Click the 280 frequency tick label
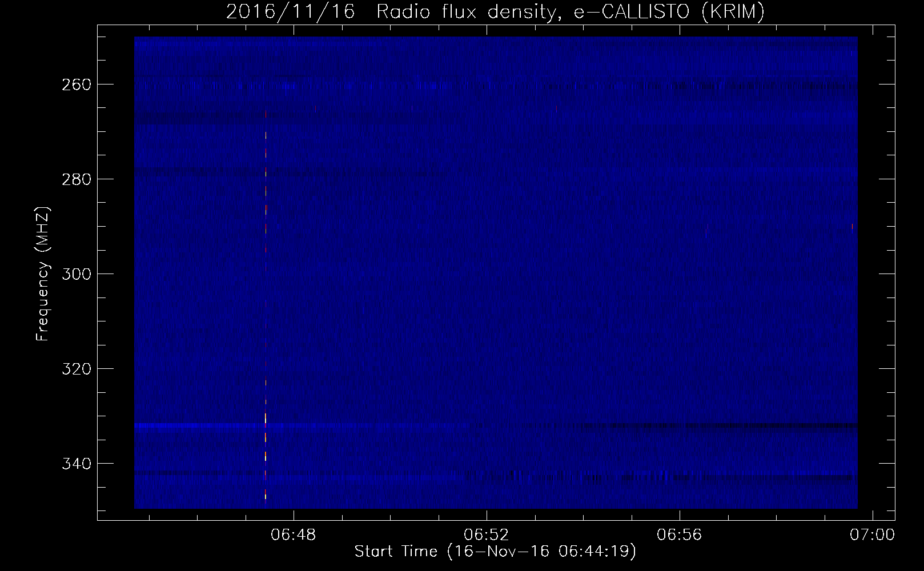Screen dimensions: 924x571 (x=76, y=179)
